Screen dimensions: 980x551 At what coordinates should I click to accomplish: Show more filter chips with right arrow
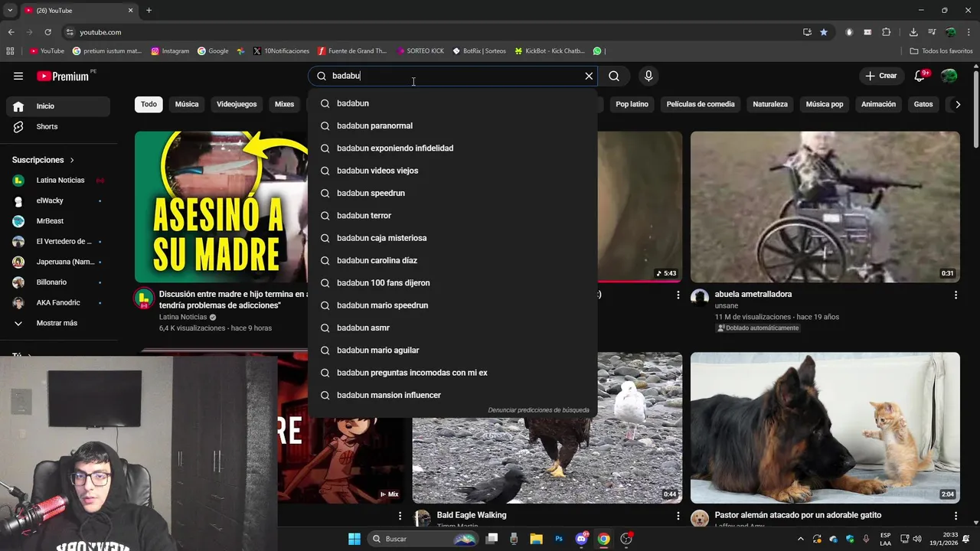(957, 104)
